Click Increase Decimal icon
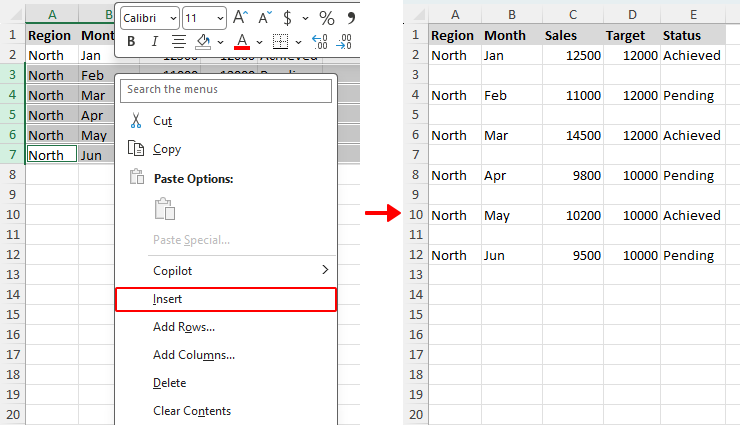 [x=320, y=42]
